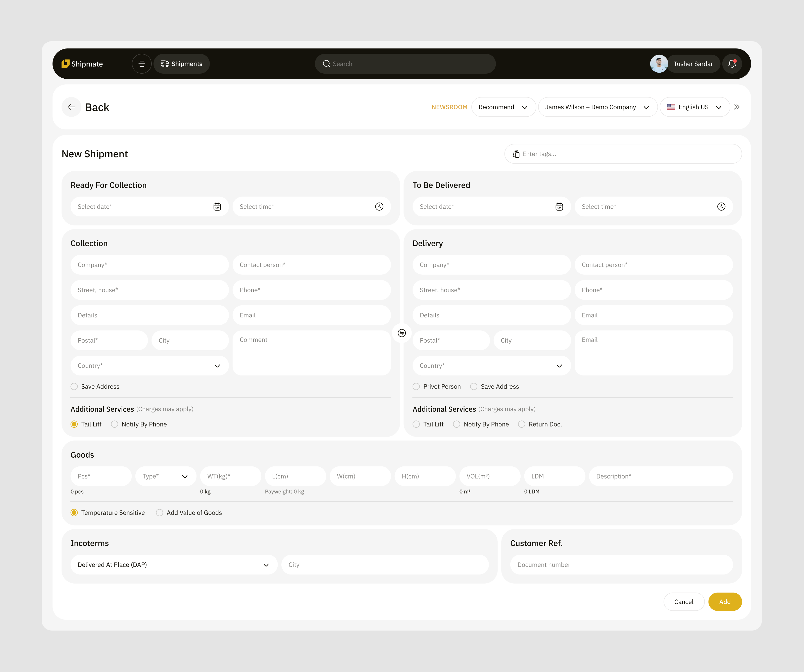Click the swap icon between Collection and Delivery
This screenshot has width=804, height=672.
point(401,333)
